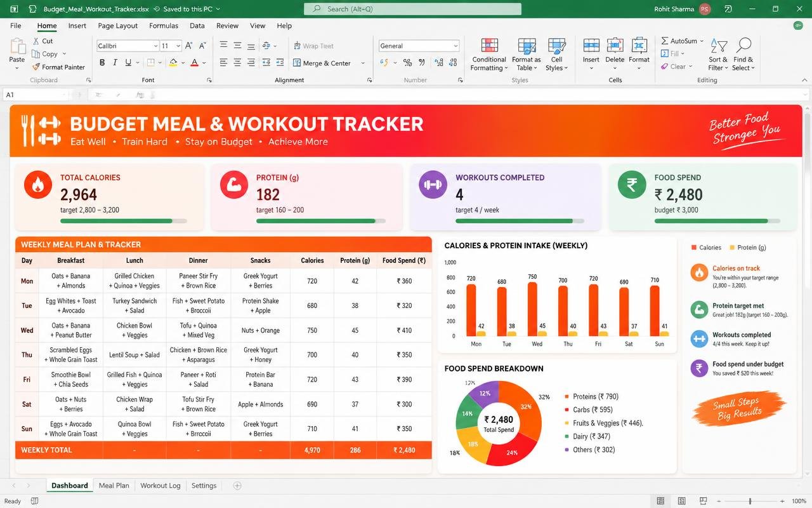This screenshot has height=508, width=812.
Task: Switch to Page Break Preview in status bar
Action: coord(704,501)
